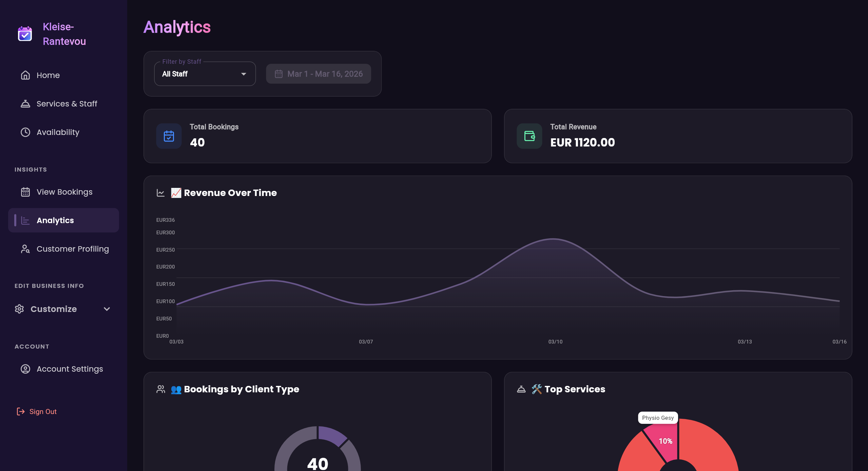Click the Total Bookings calendar-check icon
This screenshot has width=868, height=471.
169,136
